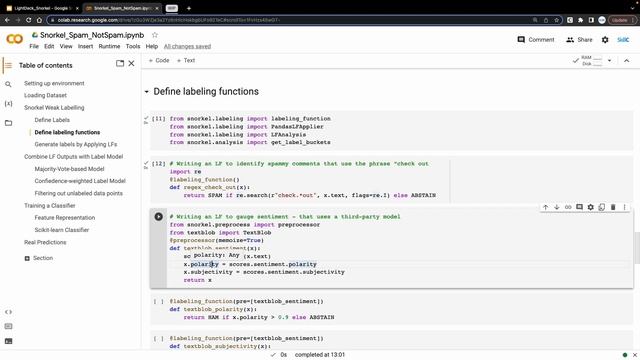The image size is (640, 360).
Task: Open RAM Disk resource dropdown arrow
Action: tap(609, 61)
